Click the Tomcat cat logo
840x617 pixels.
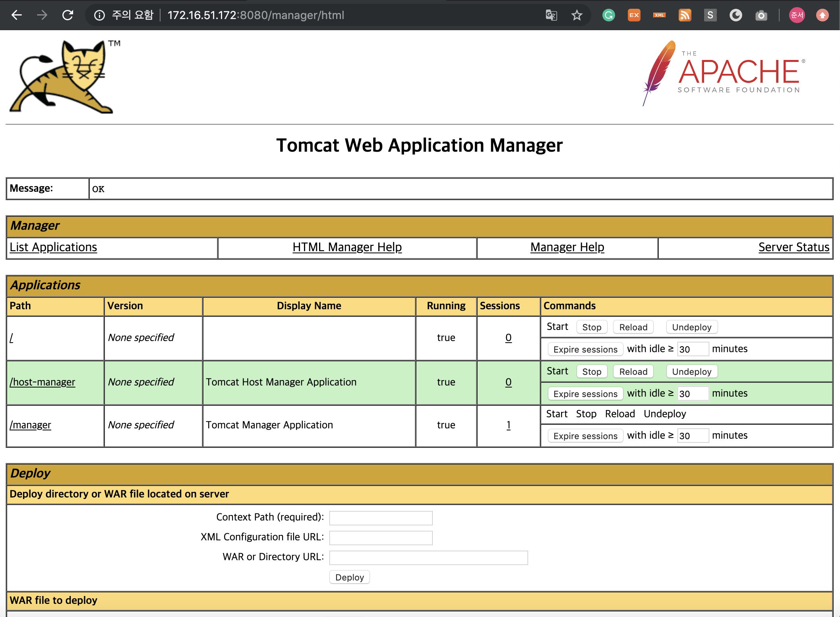pos(65,77)
